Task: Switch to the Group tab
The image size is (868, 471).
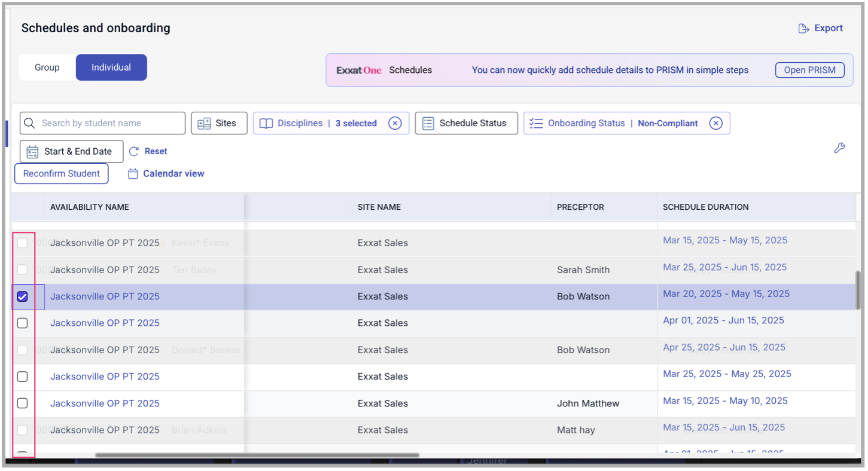Action: pos(47,68)
